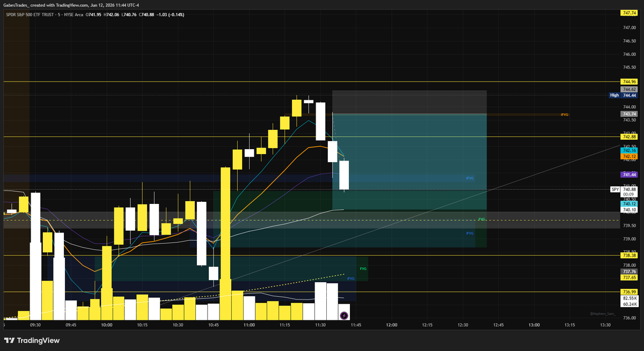Click the 09:30 time axis label
Image resolution: width=644 pixels, height=351 pixels.
pos(35,325)
